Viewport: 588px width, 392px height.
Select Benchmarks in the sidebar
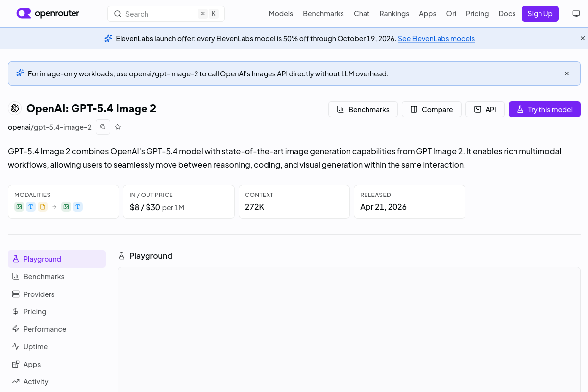click(57, 276)
